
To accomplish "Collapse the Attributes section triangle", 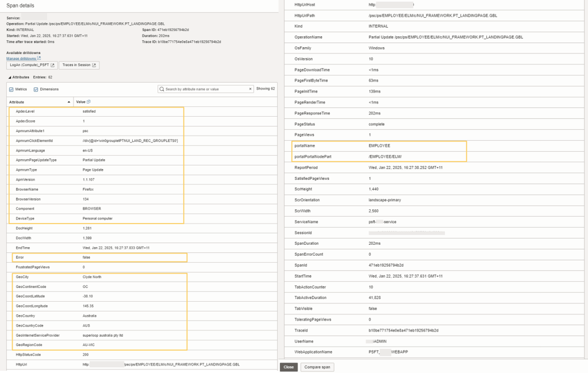I will (9, 76).
